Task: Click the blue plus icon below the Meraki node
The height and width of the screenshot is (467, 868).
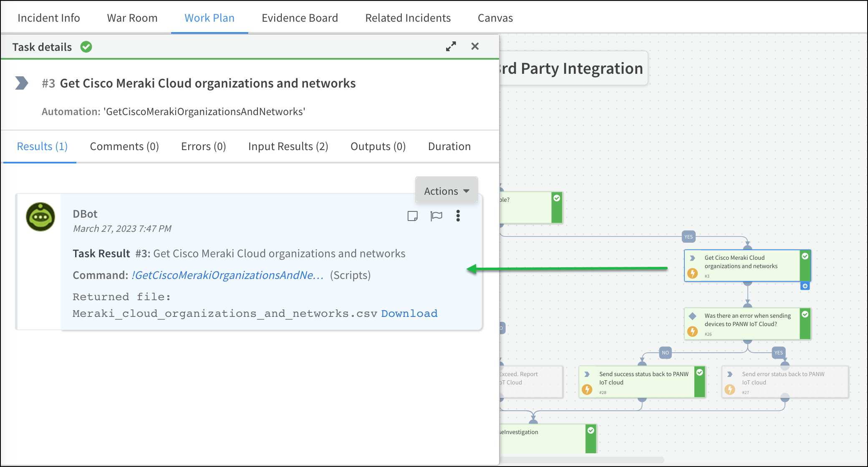Action: point(805,286)
